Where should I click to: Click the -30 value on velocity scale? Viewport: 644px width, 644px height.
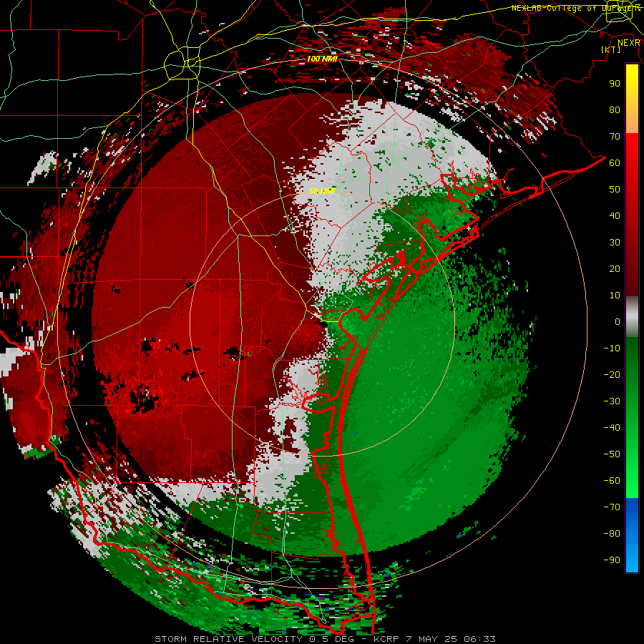[x=612, y=401]
